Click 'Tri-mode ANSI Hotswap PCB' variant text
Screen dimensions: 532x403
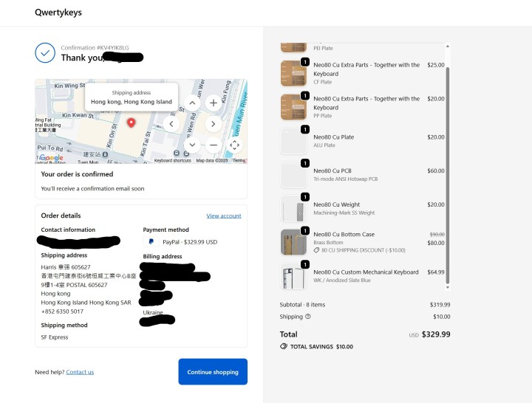(345, 179)
